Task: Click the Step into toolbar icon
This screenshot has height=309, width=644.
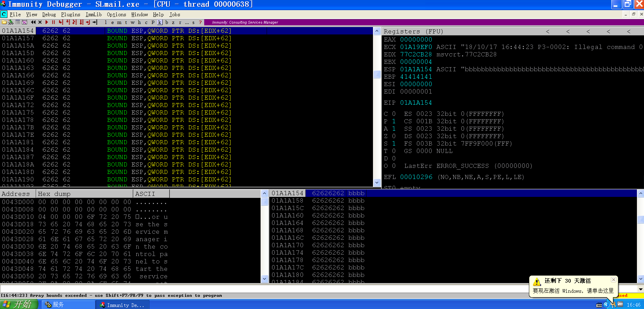Action: (x=61, y=22)
